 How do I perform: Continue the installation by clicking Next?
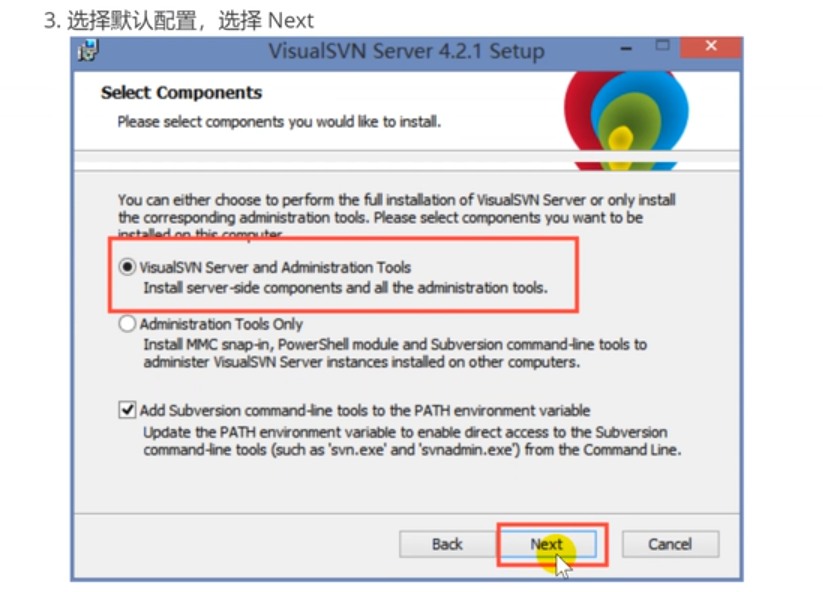pos(547,544)
